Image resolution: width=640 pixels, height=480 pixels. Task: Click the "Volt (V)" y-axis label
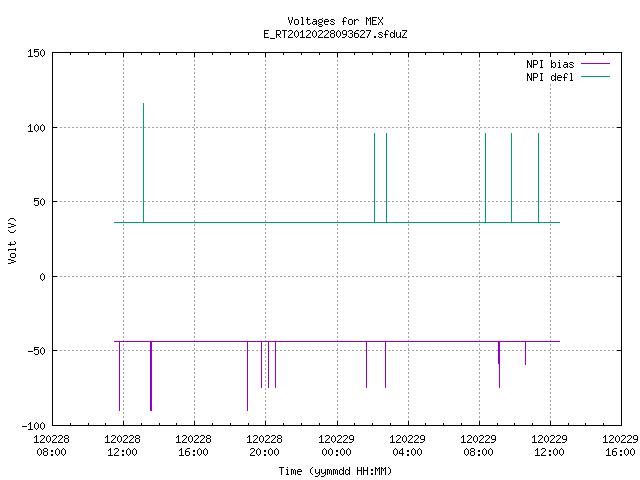(12, 240)
